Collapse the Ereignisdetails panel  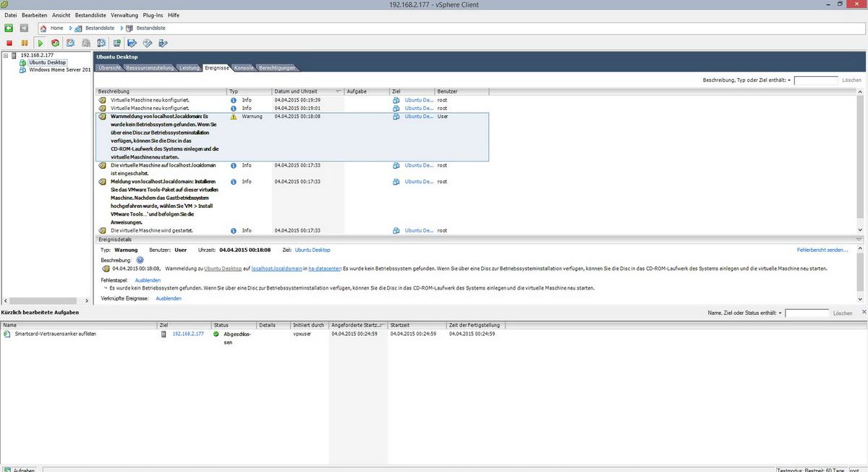tap(859, 239)
